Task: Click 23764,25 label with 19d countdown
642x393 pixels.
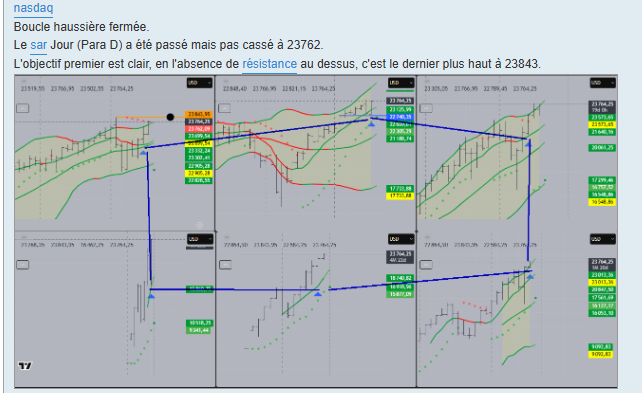Action: tap(602, 107)
